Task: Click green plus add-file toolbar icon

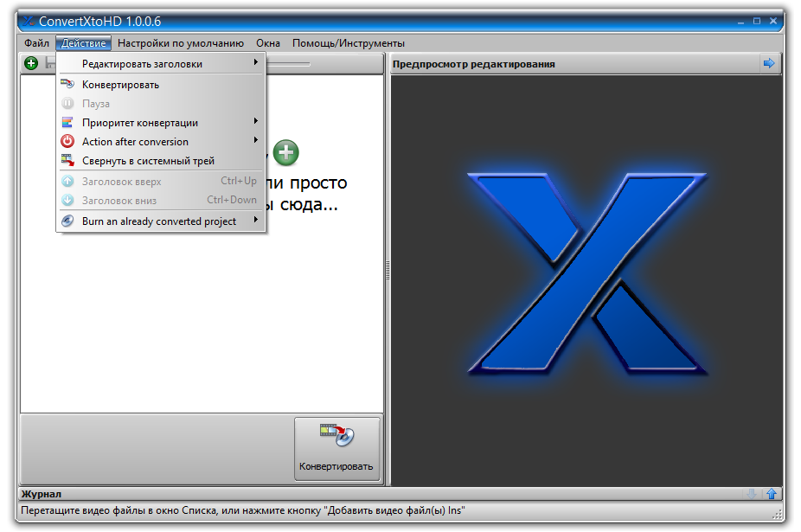Action: [31, 63]
